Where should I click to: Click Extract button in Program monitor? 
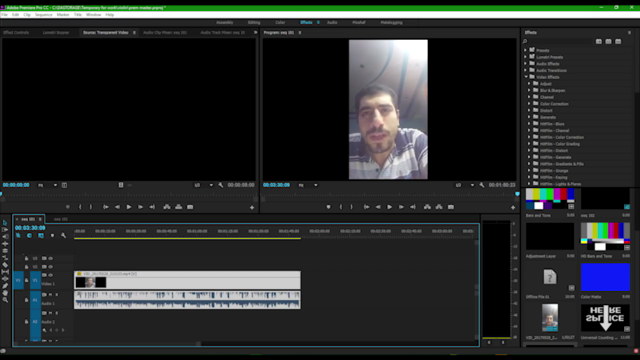[439, 207]
